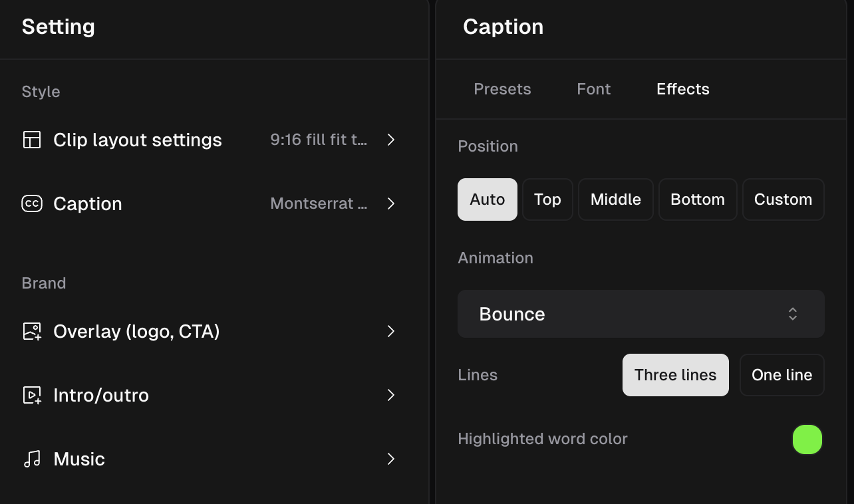Choose the Custom position button
This screenshot has height=504, width=854.
[x=783, y=199]
